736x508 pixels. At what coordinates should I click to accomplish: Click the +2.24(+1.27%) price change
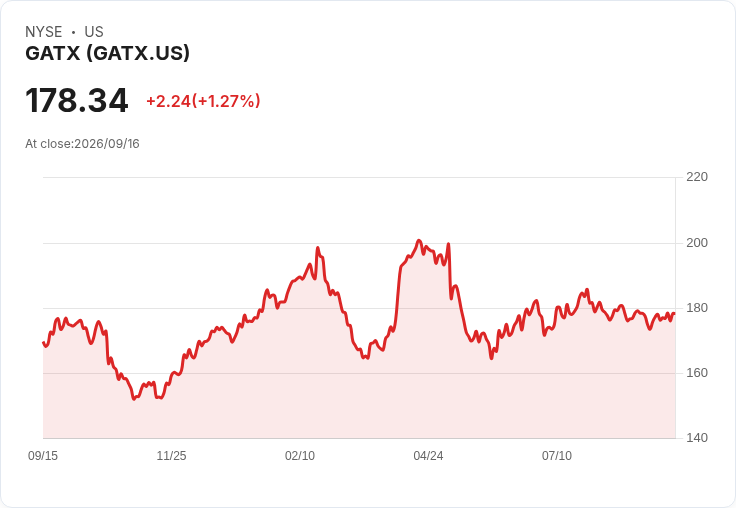(x=203, y=101)
